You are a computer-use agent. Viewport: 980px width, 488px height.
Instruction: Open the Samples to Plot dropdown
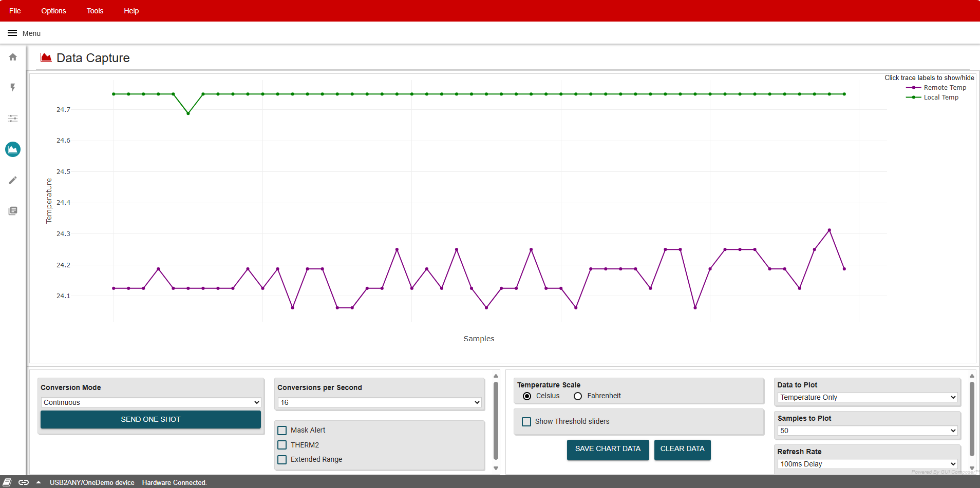pyautogui.click(x=867, y=431)
